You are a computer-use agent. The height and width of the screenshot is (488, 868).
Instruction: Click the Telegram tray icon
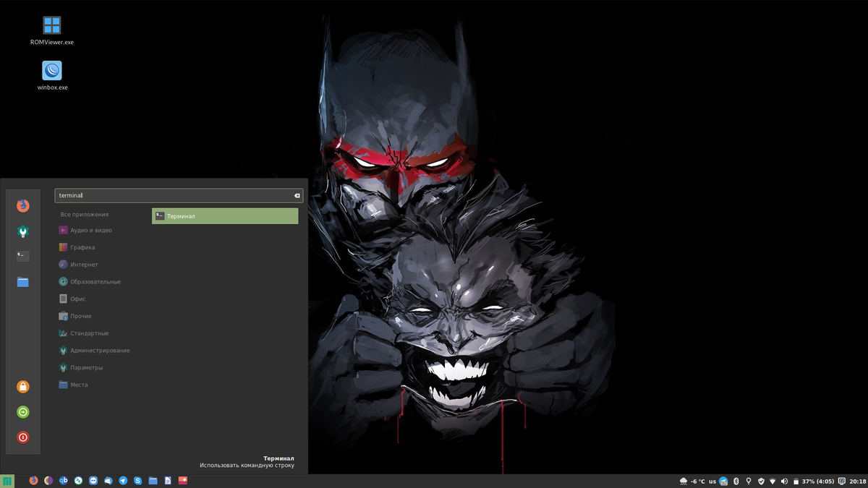723,481
